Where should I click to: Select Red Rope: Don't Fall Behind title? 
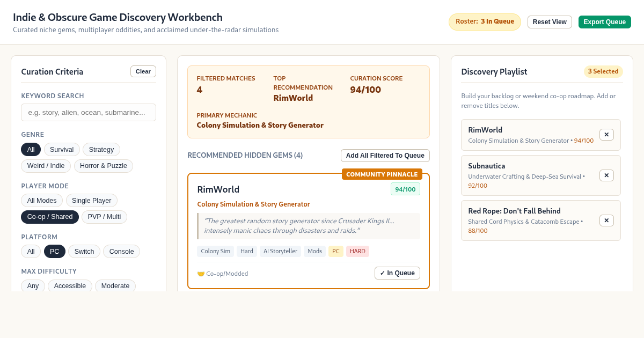(514, 211)
